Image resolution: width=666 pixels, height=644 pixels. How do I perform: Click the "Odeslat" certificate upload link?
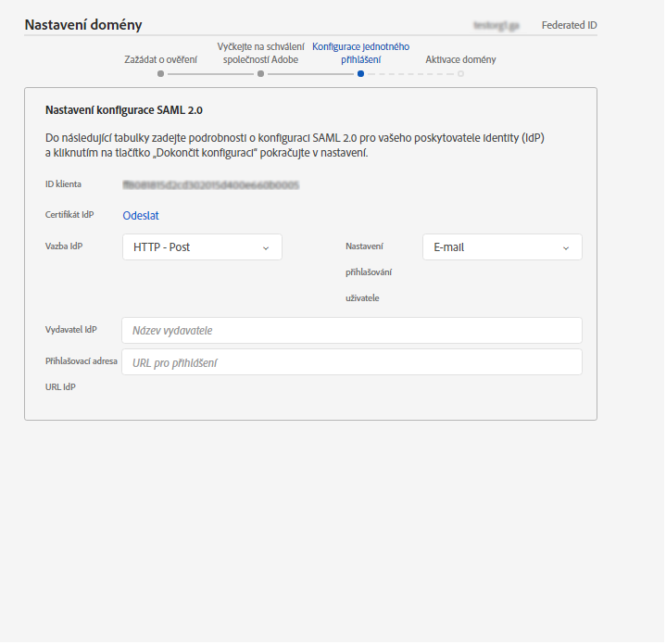(x=141, y=216)
